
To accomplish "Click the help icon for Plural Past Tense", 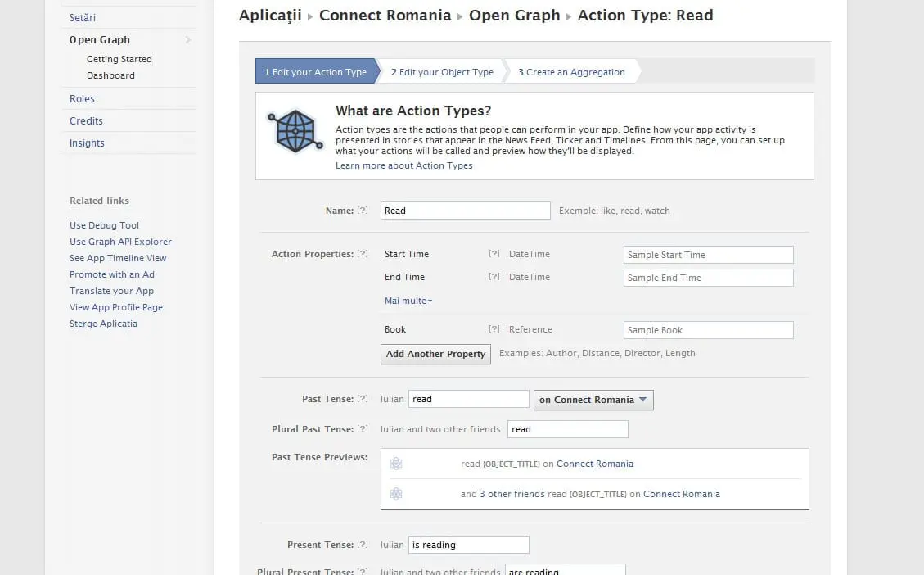I will coord(363,428).
